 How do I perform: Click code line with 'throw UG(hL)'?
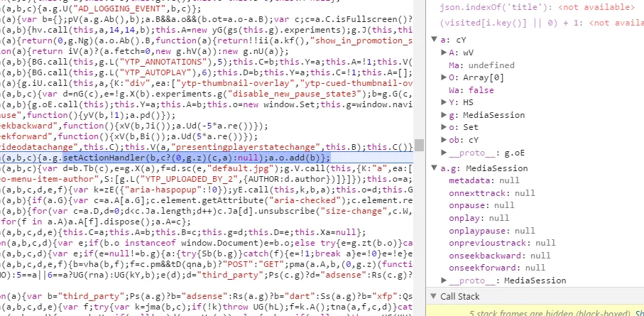click(x=207, y=307)
